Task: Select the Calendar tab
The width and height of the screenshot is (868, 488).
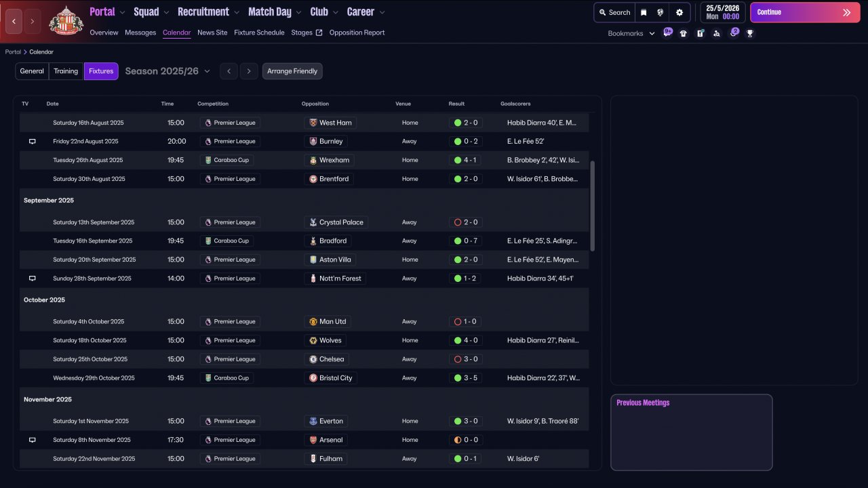Action: pos(176,33)
